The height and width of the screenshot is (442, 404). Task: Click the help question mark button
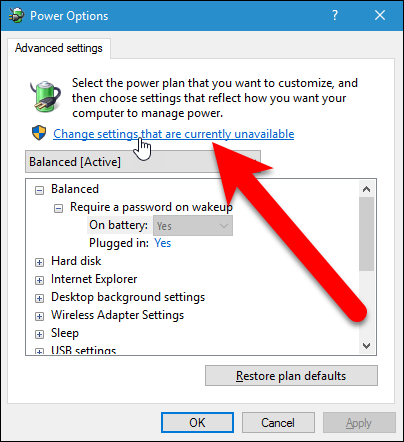click(335, 15)
